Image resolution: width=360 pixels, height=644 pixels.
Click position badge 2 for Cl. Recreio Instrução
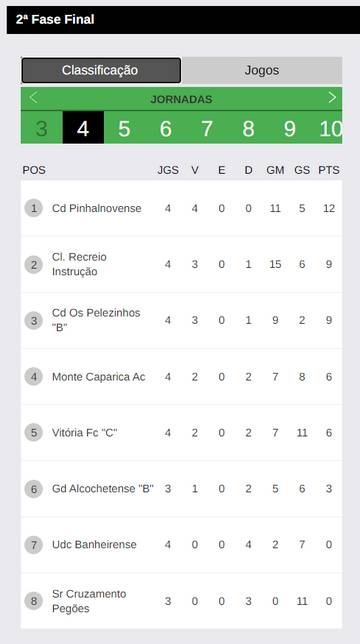pyautogui.click(x=34, y=264)
